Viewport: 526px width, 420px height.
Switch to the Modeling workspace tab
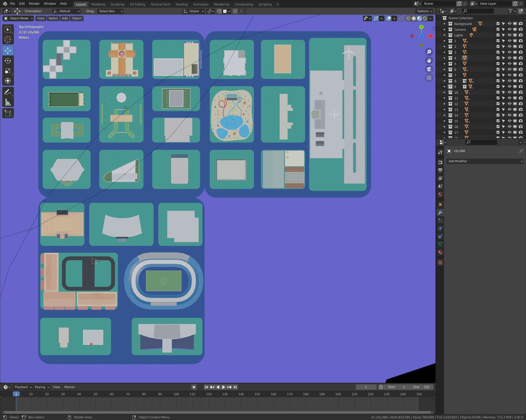click(98, 4)
